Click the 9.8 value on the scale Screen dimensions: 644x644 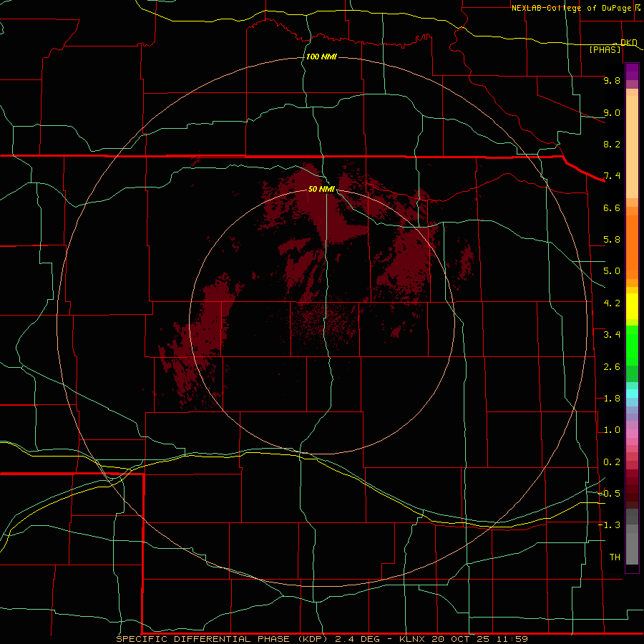tap(612, 80)
